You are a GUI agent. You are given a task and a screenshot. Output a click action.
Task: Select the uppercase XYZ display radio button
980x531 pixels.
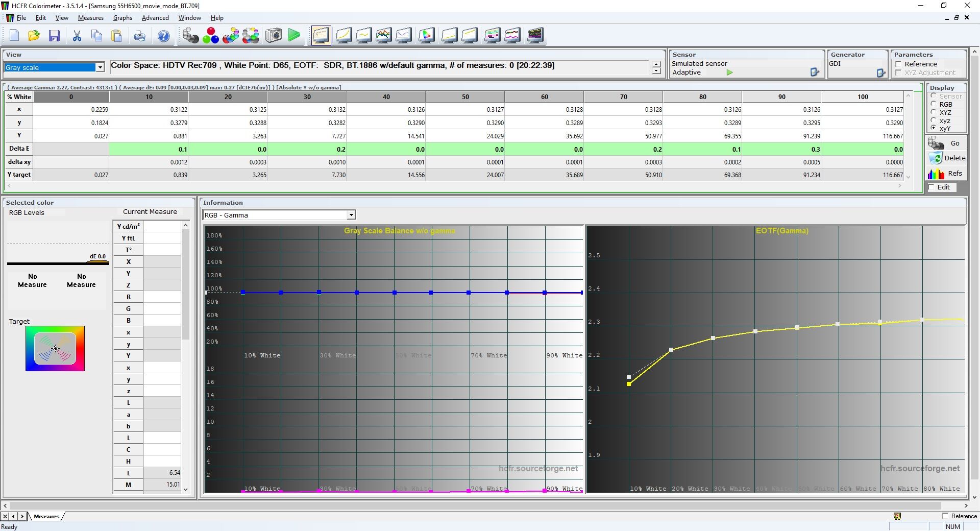click(934, 112)
